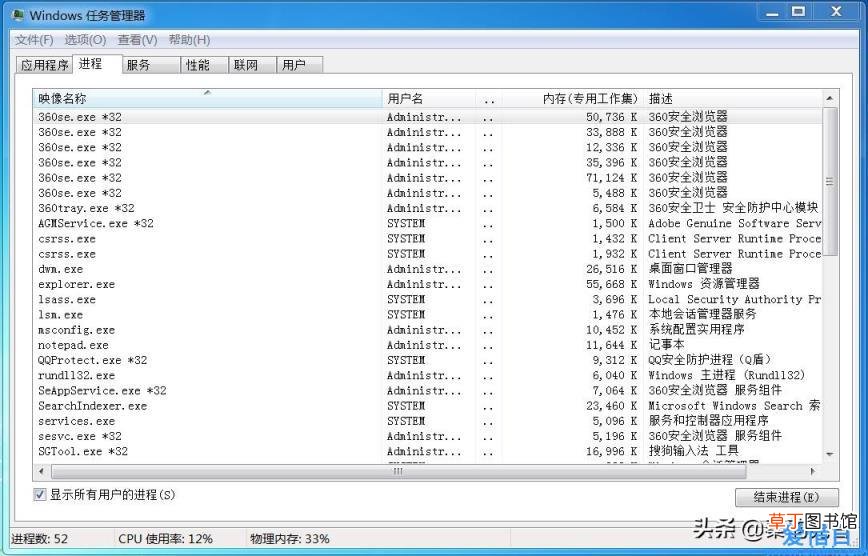Open the 选项(O) menu
This screenshot has width=868, height=556.
point(85,40)
